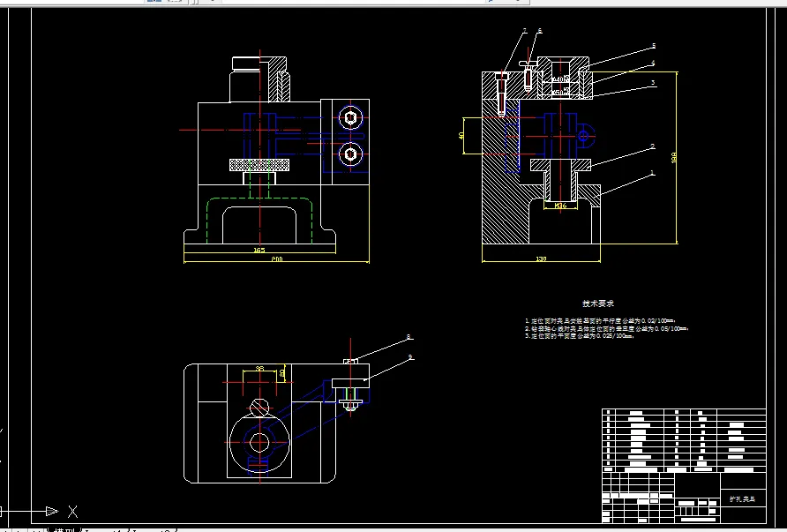Select technical note 2 ending in 0.05/100mm

tap(607, 329)
